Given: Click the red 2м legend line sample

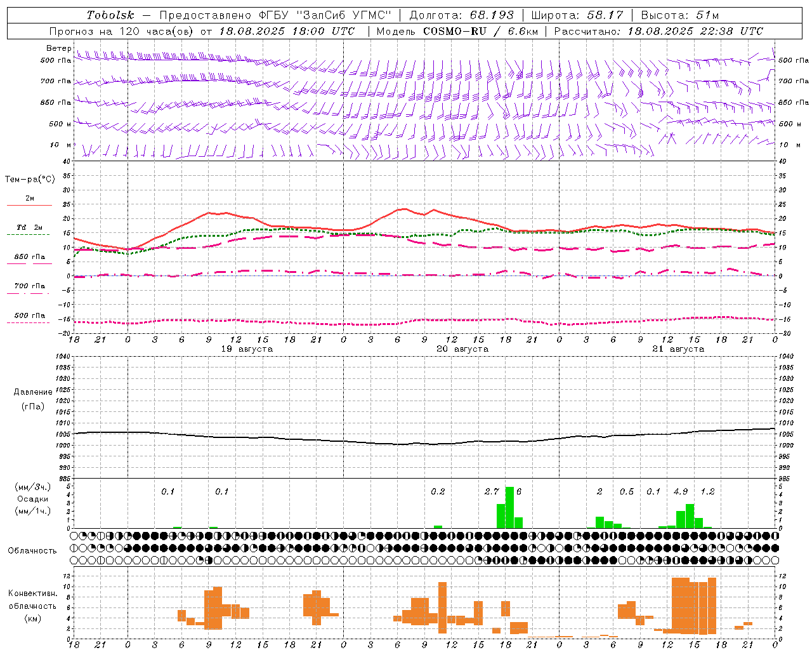Looking at the screenshot, I should (x=29, y=206).
